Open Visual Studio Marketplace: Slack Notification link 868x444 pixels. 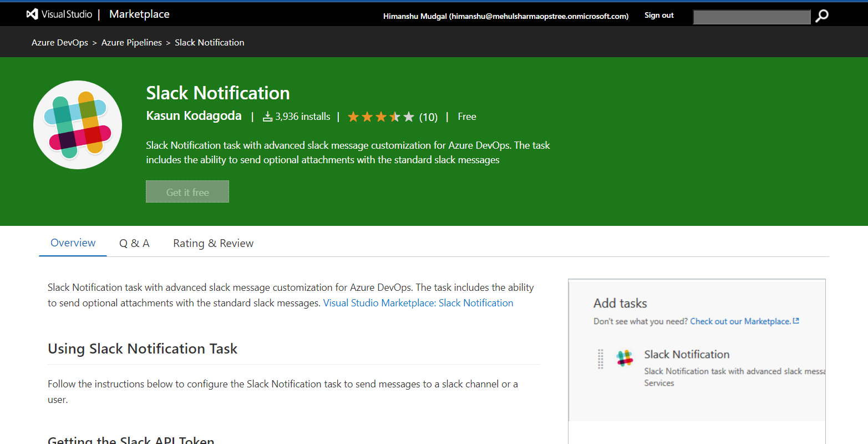[418, 303]
